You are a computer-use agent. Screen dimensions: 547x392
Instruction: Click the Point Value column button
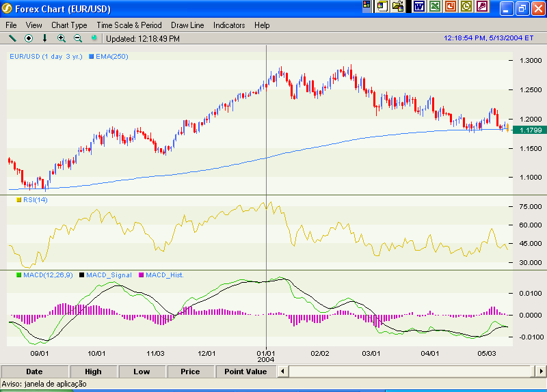click(245, 372)
